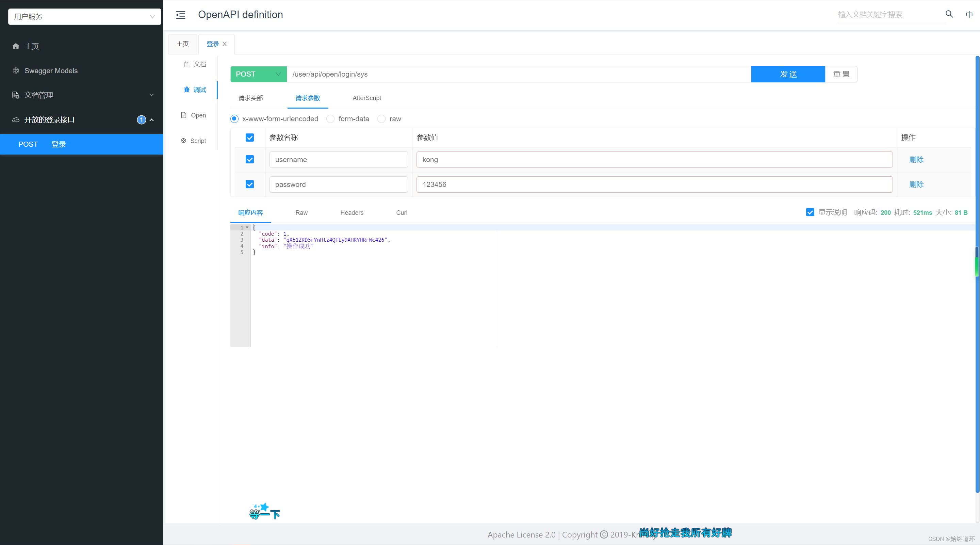Viewport: 980px width, 545px height.
Task: Select the 调试 (Debug) icon in sidebar
Action: [186, 89]
